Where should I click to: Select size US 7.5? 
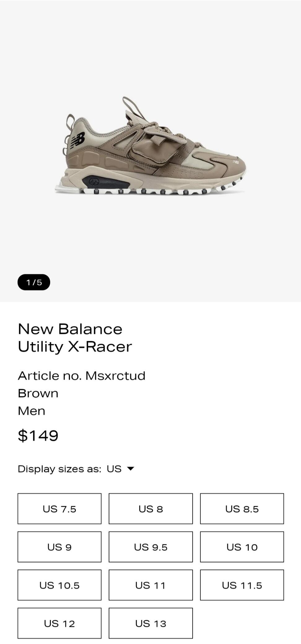59,509
